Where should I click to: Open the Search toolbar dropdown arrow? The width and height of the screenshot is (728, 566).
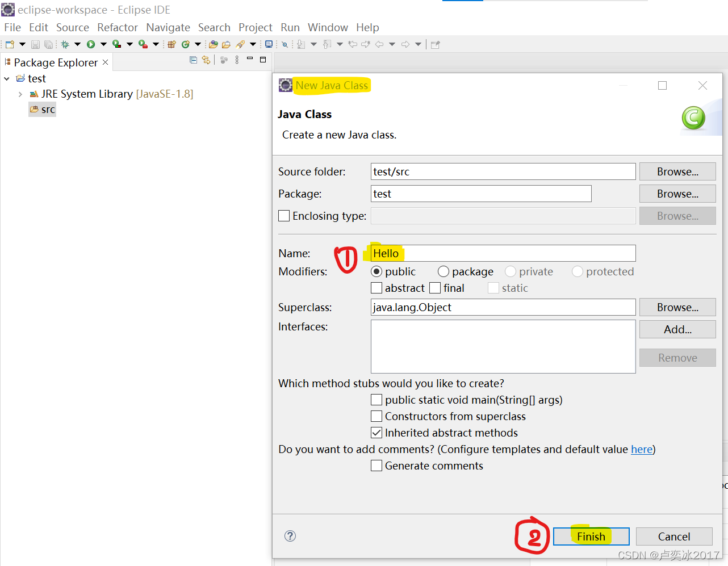[x=253, y=44]
